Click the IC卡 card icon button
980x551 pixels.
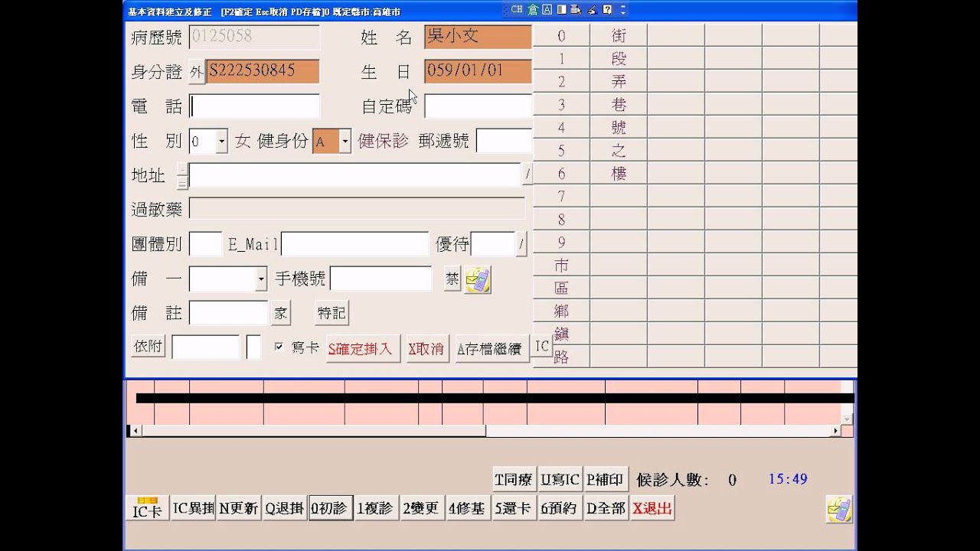coord(147,508)
